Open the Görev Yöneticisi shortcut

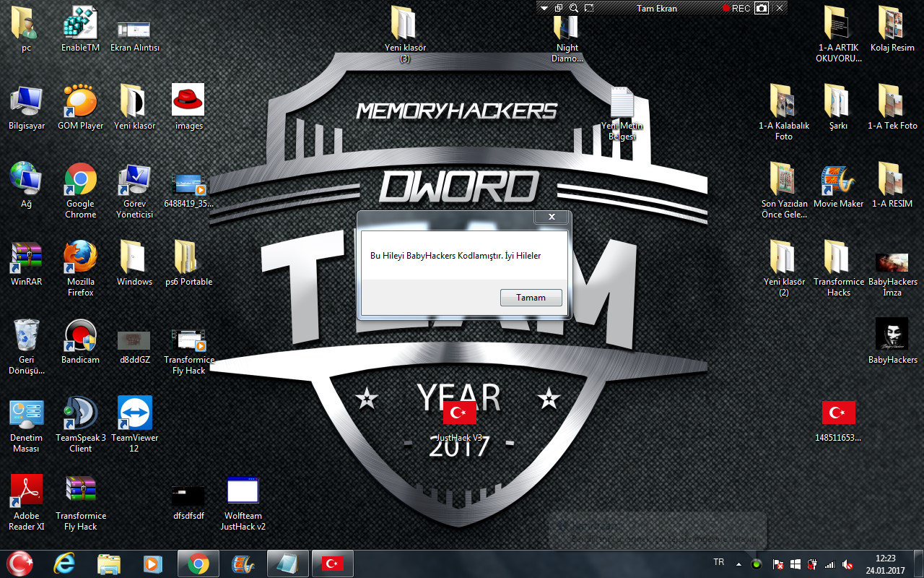[135, 191]
